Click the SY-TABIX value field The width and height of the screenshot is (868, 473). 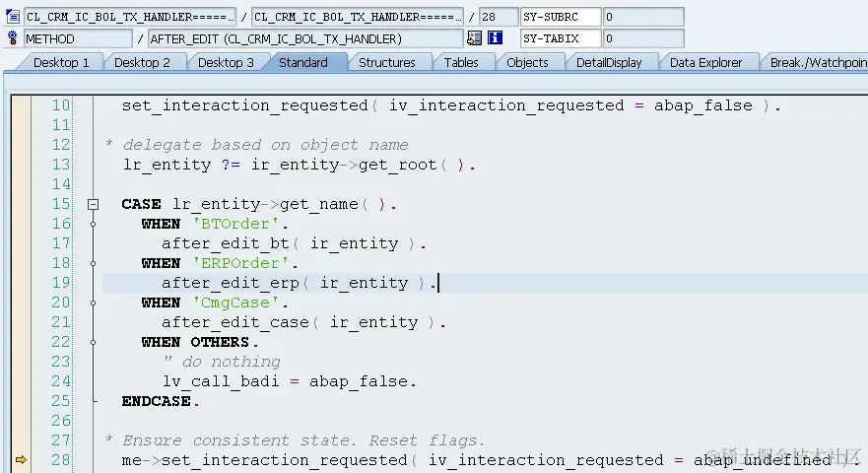(643, 38)
